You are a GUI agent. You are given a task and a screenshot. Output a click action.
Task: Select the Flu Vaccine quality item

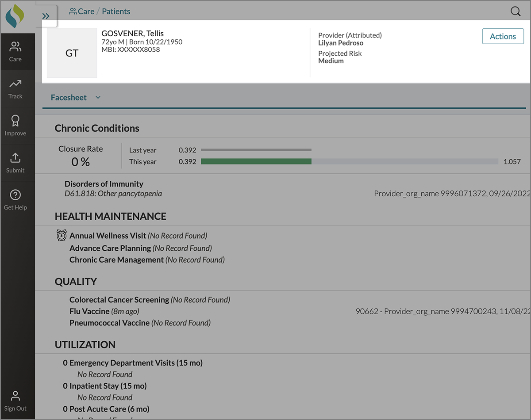pyautogui.click(x=89, y=311)
